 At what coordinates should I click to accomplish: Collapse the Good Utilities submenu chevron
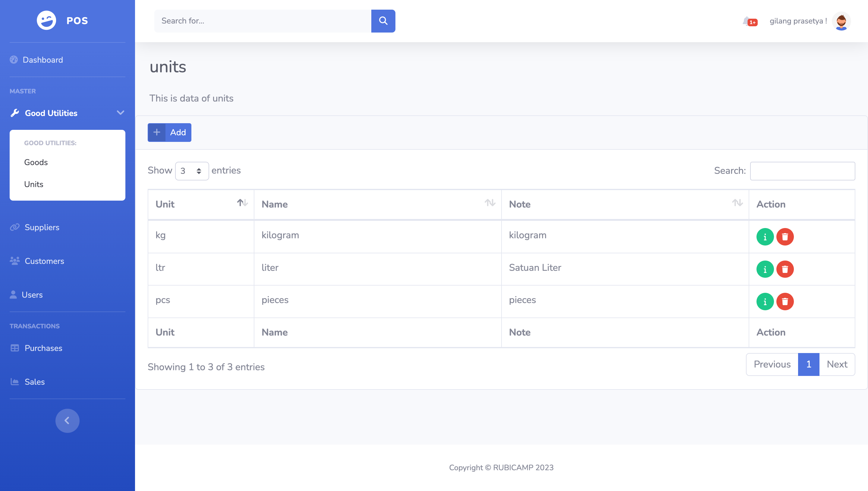click(121, 113)
